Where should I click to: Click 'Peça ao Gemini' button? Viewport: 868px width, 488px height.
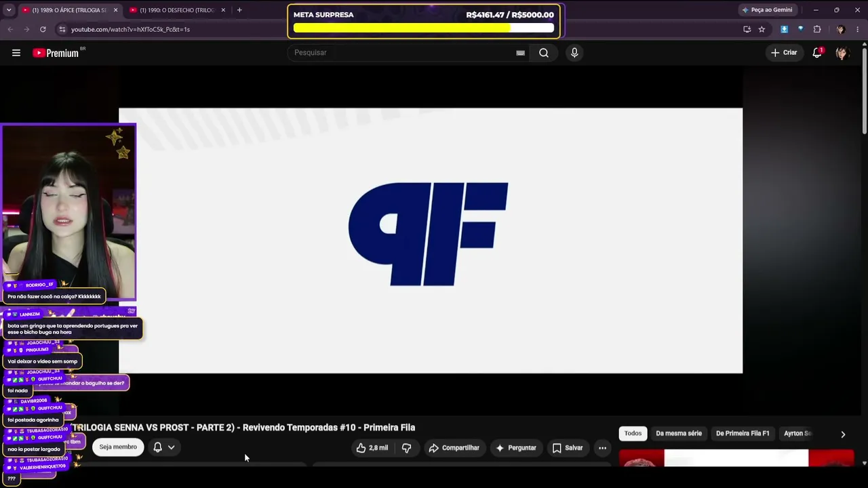(767, 10)
